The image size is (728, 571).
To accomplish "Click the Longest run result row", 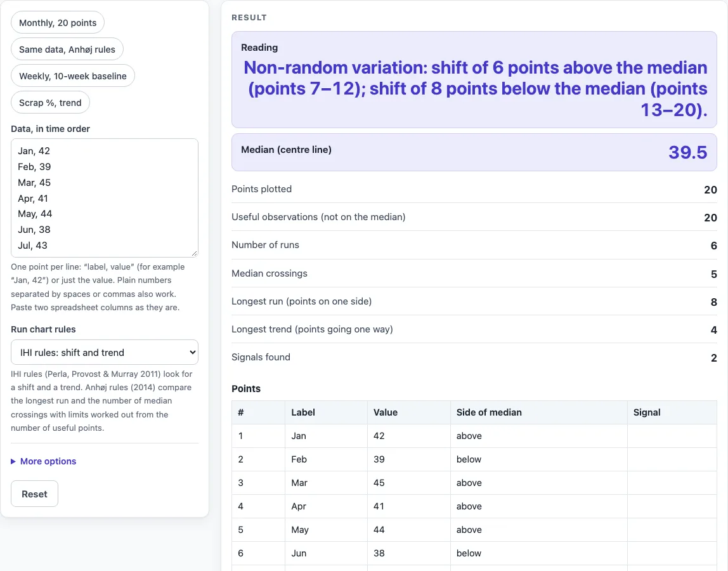I will [474, 301].
